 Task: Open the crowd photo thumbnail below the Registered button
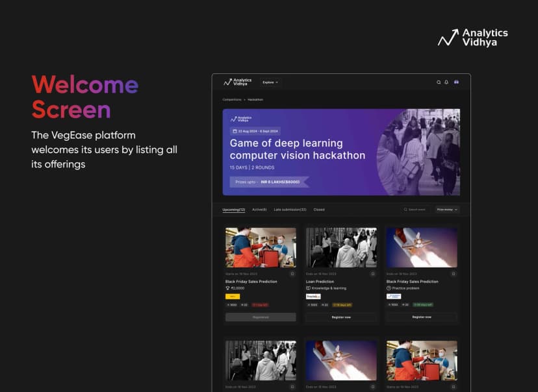(261, 360)
